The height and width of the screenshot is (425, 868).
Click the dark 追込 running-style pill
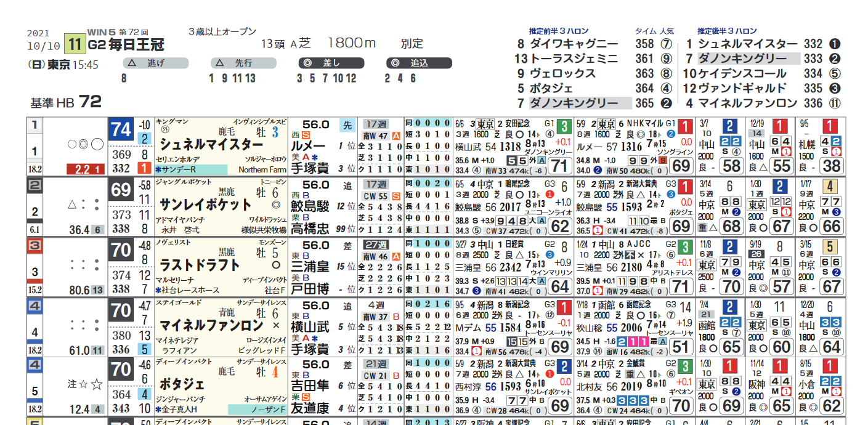[x=419, y=63]
